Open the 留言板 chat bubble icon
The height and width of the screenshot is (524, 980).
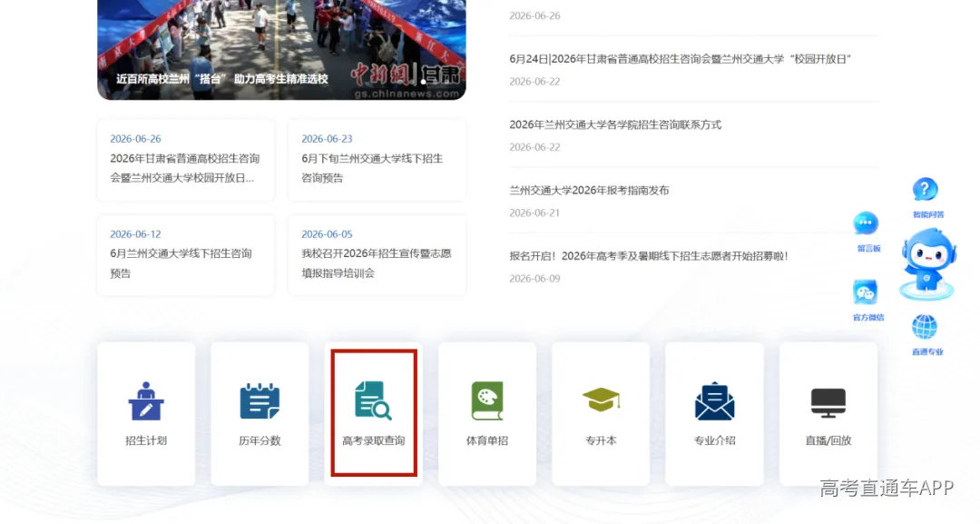tap(867, 223)
